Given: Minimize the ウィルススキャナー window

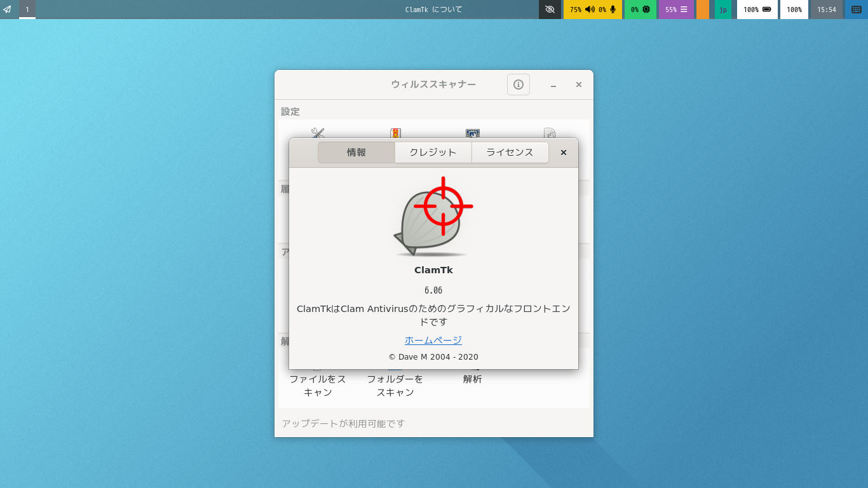Looking at the screenshot, I should [x=553, y=85].
